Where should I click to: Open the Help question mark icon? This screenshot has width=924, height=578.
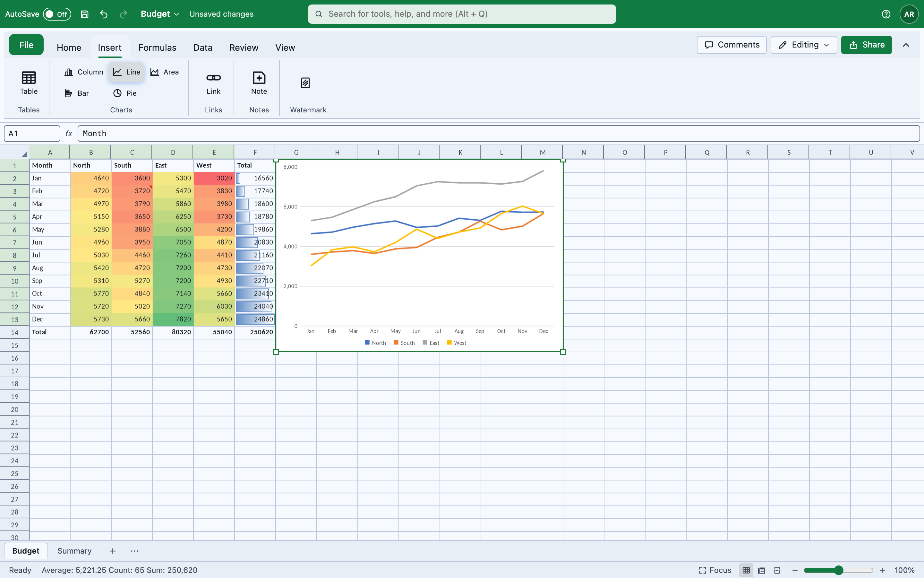point(886,14)
